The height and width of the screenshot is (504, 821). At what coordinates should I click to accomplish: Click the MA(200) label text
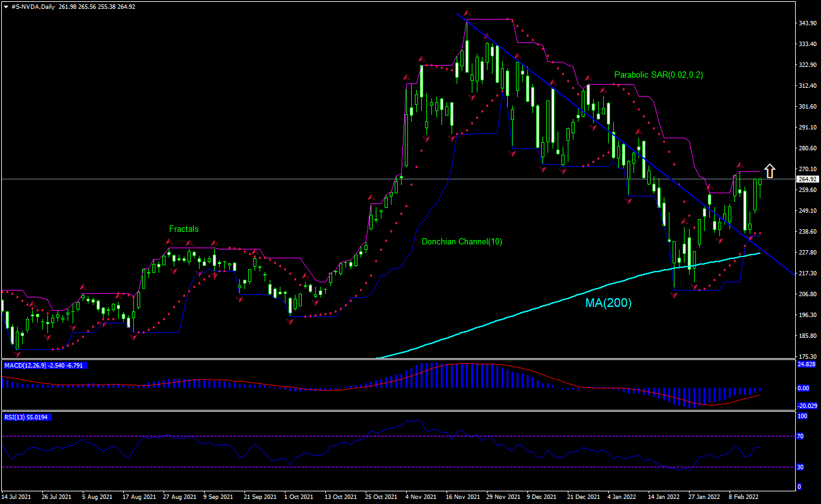(x=608, y=303)
